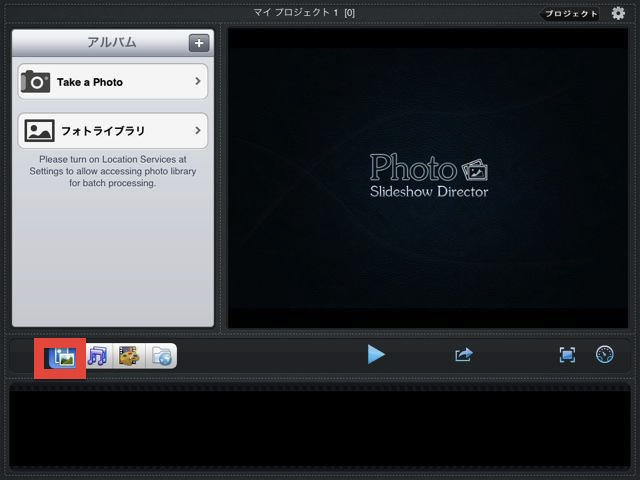Expand the Take a Photo chevron
Viewport: 640px width, 480px height.
coord(198,81)
